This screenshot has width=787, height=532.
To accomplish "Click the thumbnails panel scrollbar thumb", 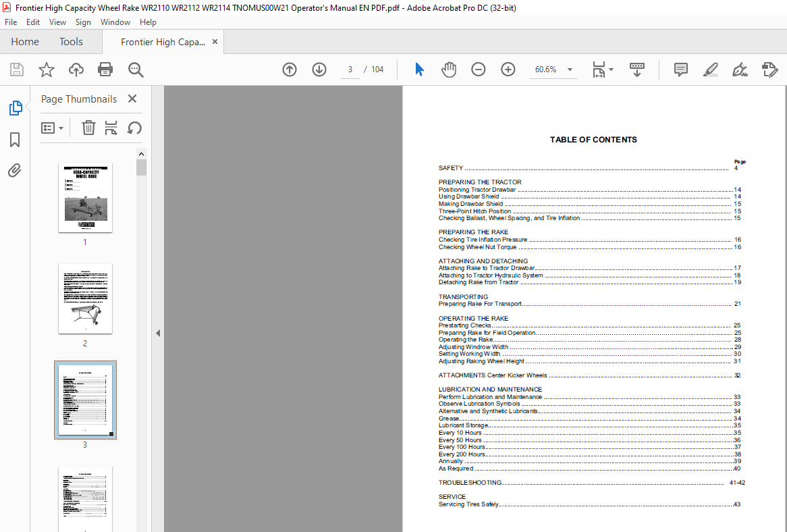I will pos(141,167).
